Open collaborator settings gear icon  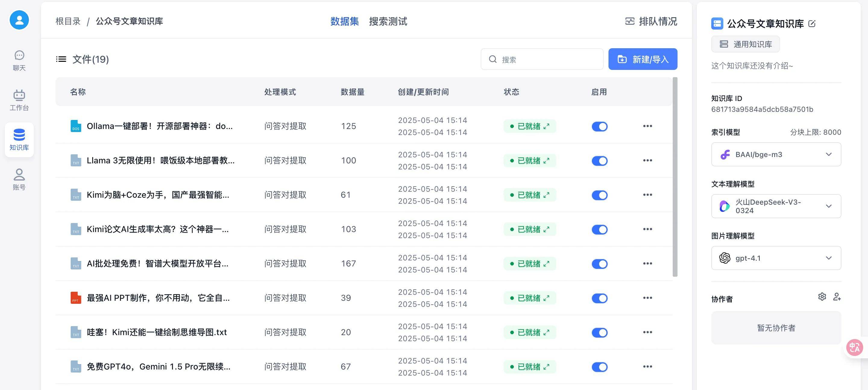point(822,297)
